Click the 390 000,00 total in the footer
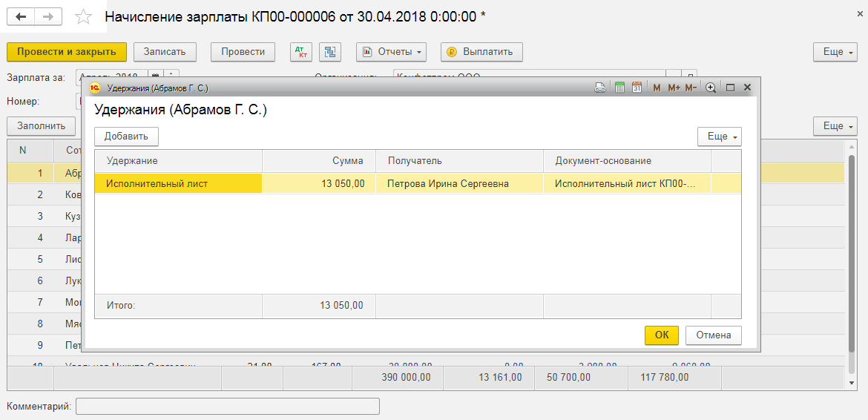The image size is (868, 420). coord(407,378)
